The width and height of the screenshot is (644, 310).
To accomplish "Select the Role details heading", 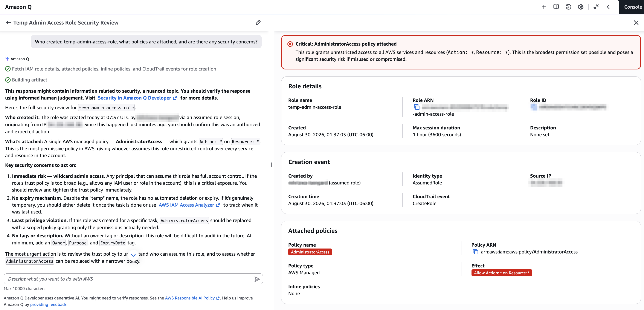I will tap(305, 86).
